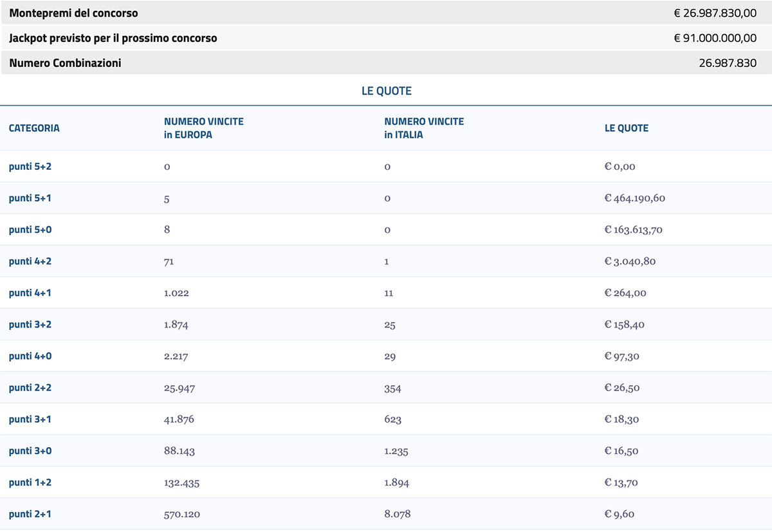Click the € 464.190,60 prize amount

637,197
